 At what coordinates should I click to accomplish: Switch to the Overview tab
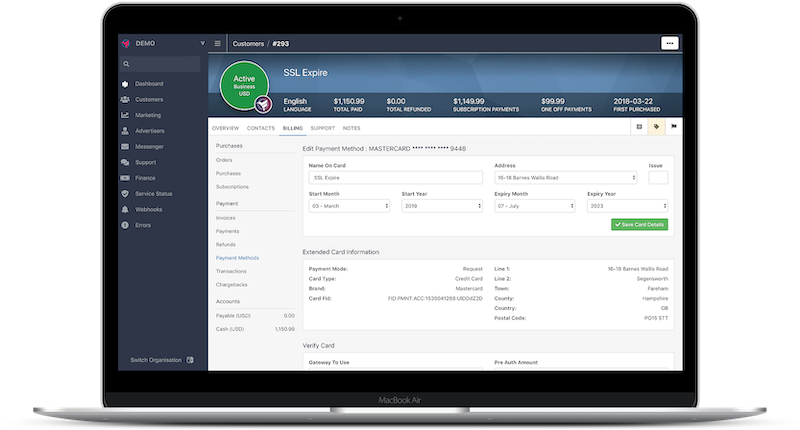225,129
